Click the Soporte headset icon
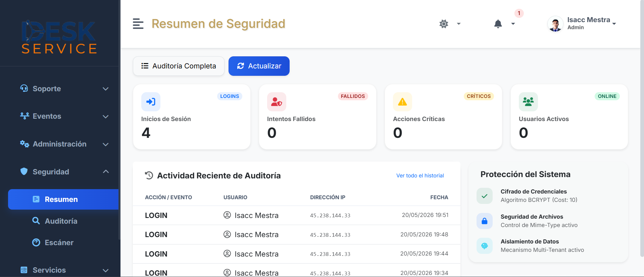 click(24, 88)
